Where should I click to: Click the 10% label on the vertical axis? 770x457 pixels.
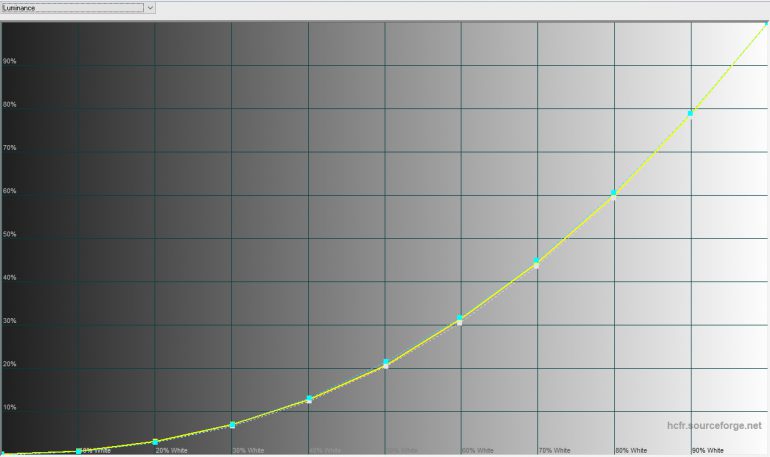tap(10, 407)
